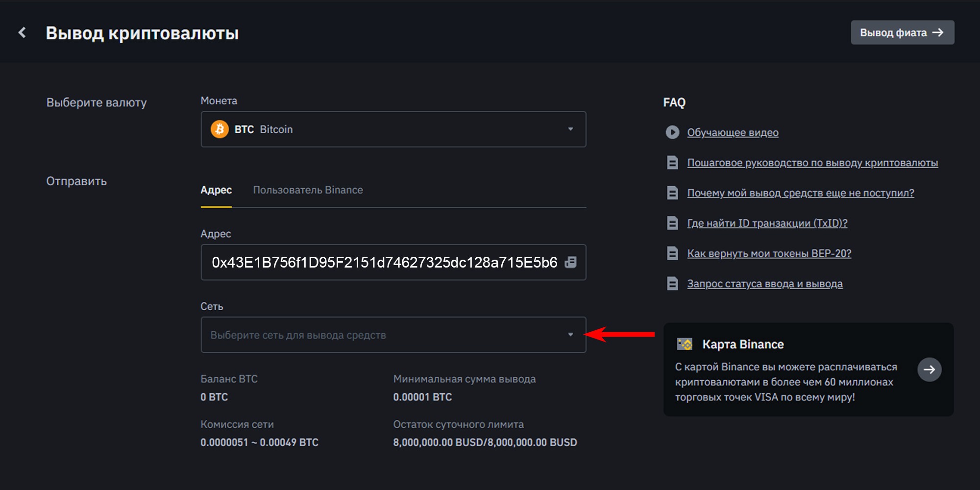Click the 8,000,000.00 BUSD daily limit value
Image resolution: width=980 pixels, height=490 pixels.
tap(485, 442)
